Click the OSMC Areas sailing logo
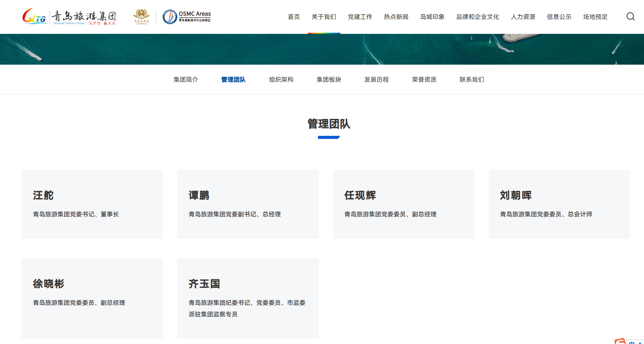Screen dimensions: 644x344 (187, 17)
